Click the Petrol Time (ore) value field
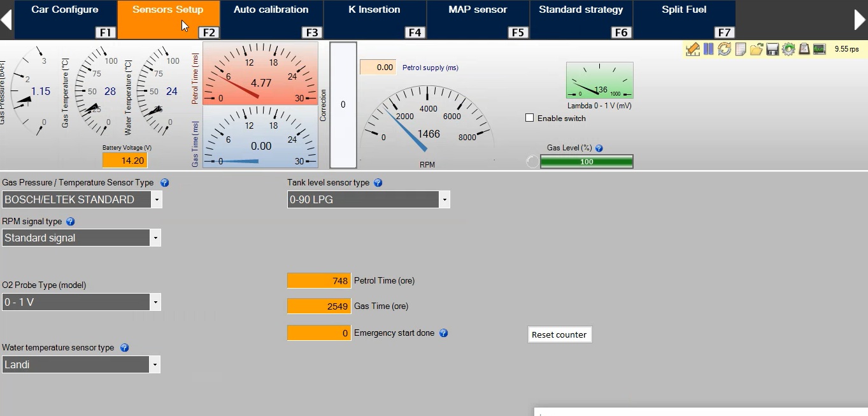The height and width of the screenshot is (416, 868). pyautogui.click(x=319, y=281)
